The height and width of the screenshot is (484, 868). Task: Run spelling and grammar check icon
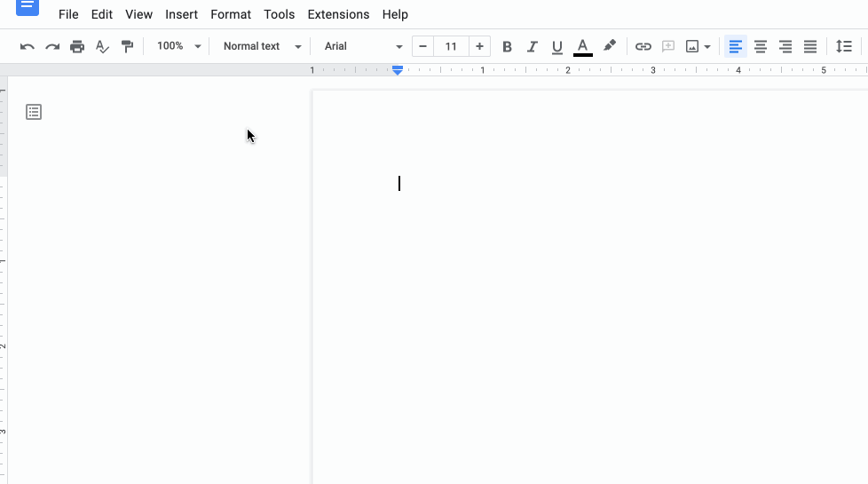click(x=102, y=46)
